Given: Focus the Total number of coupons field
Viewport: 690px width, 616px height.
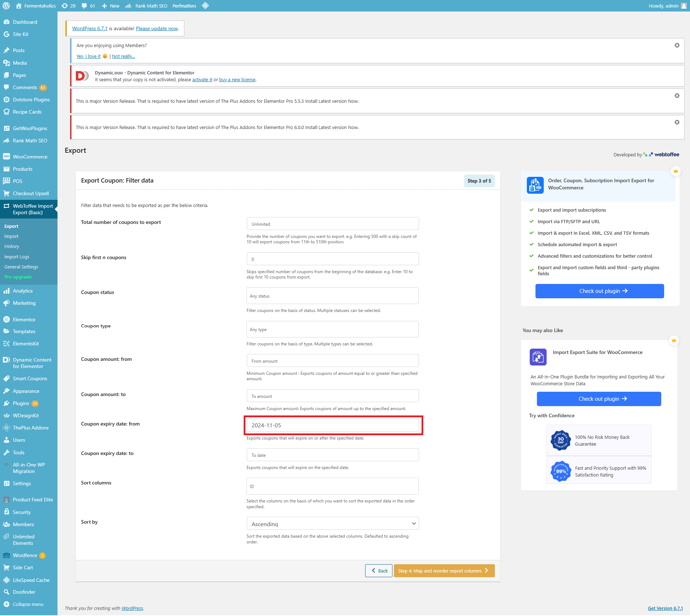Looking at the screenshot, I should tap(333, 224).
